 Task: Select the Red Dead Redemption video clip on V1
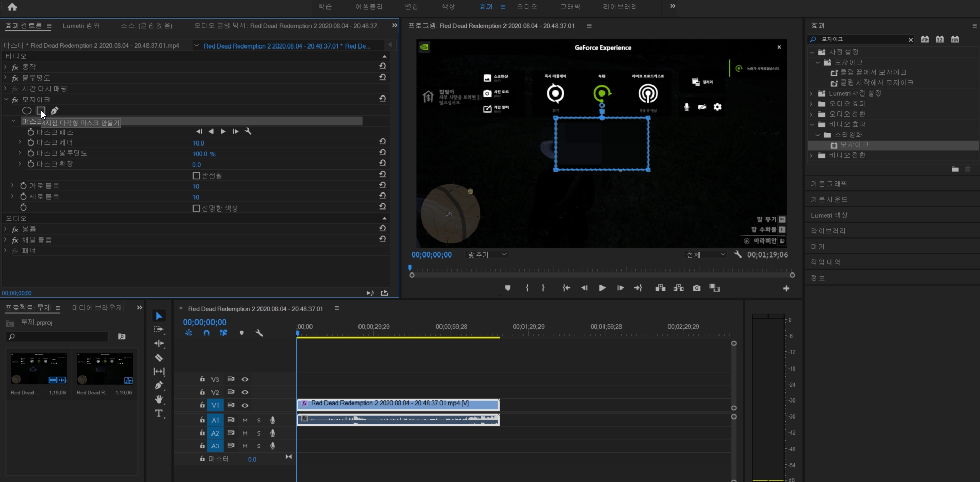click(398, 404)
